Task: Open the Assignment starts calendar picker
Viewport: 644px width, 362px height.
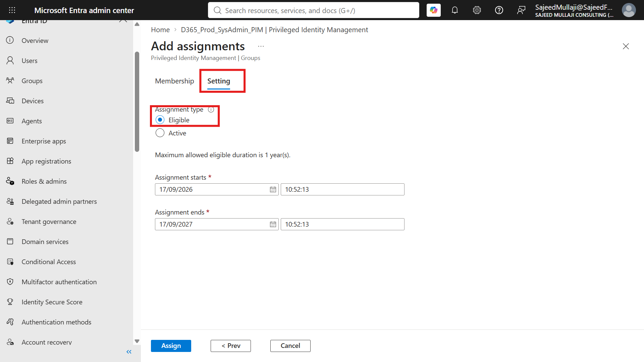Action: [x=273, y=189]
